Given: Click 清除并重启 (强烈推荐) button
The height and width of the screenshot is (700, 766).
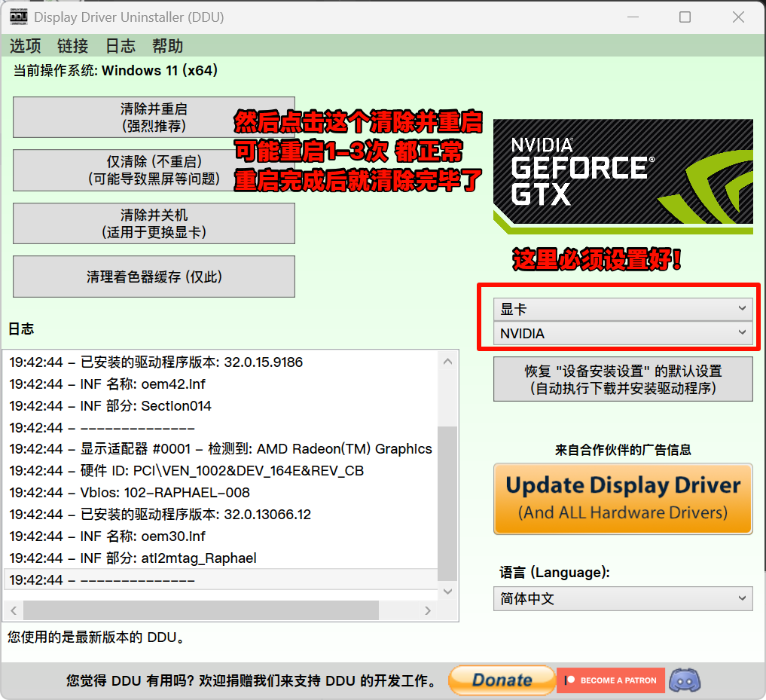Looking at the screenshot, I should (154, 117).
